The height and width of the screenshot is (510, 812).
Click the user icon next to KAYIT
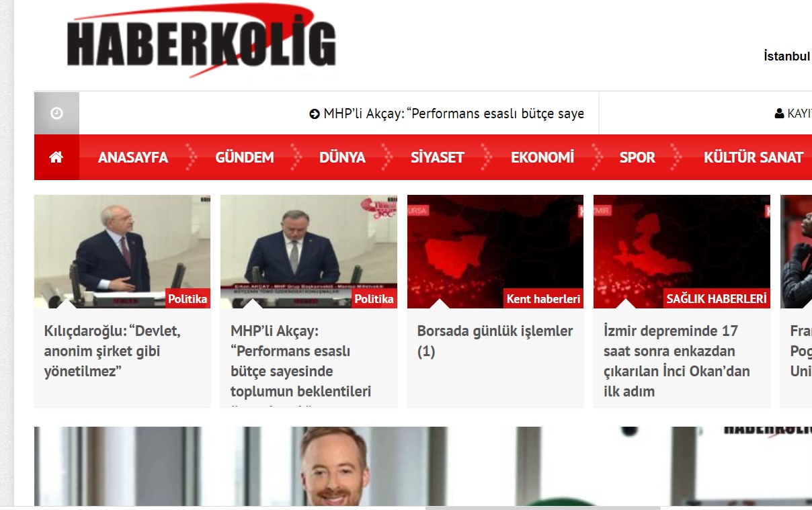click(779, 114)
